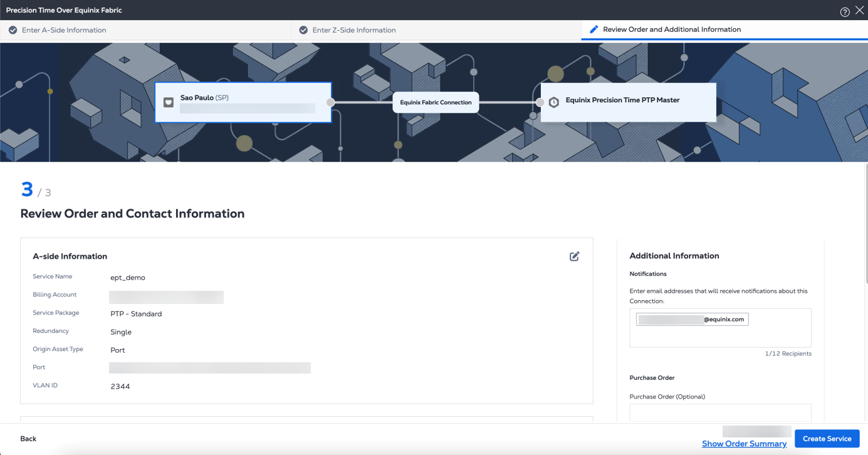Viewport: 868px width, 455px height.
Task: Click the pencil icon on Review Order tab
Action: click(x=593, y=29)
